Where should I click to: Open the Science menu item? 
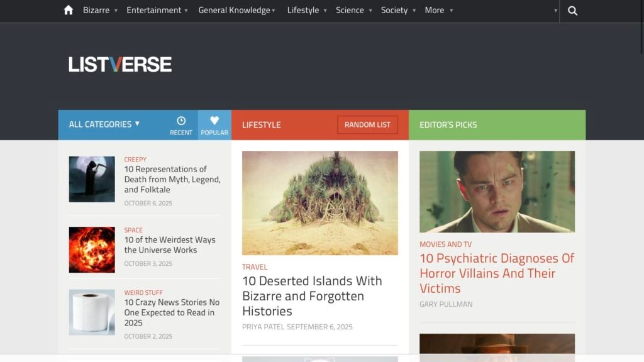[x=353, y=10]
